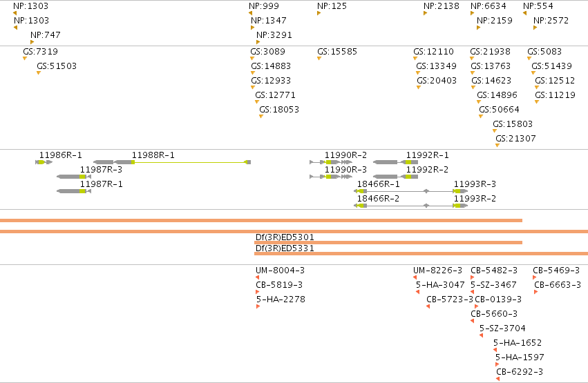Click the red marker under CB-6292-3
Screen dimensions: 588x383
coord(497,379)
